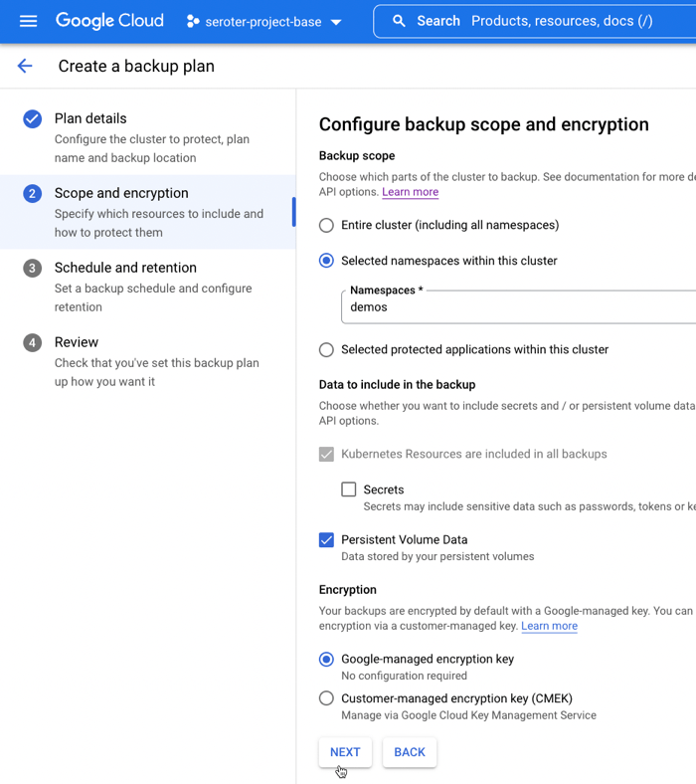Click the BACK button
Viewport: 696px width, 784px height.
[x=410, y=752]
